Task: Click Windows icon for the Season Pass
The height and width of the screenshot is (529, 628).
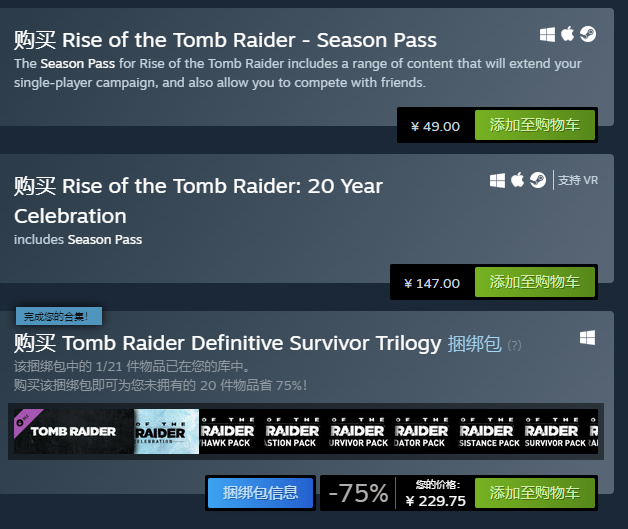Action: [x=548, y=35]
